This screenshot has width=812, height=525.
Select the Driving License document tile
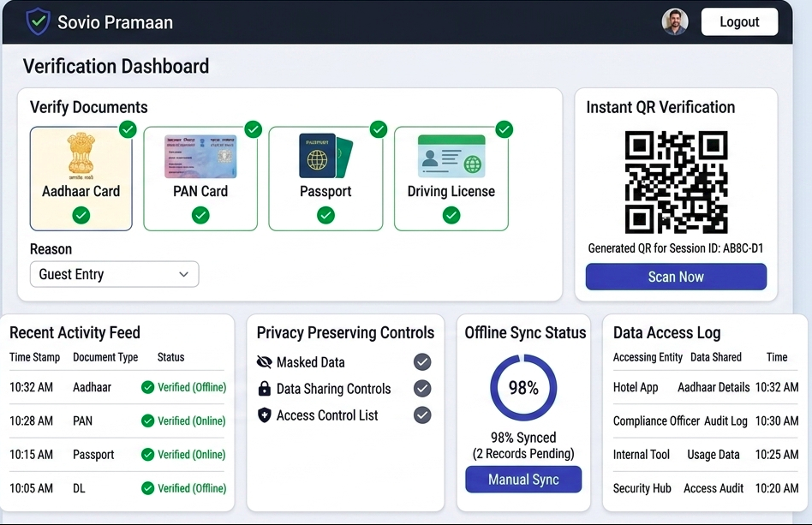click(x=451, y=179)
